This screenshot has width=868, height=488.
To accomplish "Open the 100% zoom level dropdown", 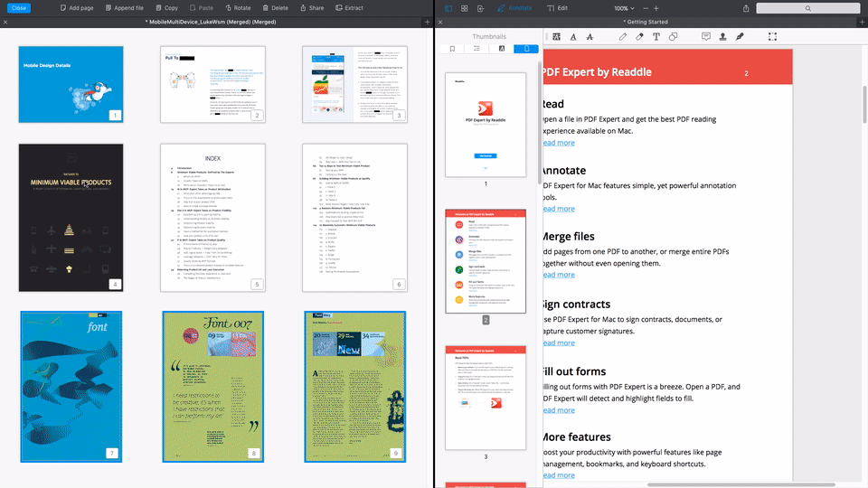I will (624, 8).
